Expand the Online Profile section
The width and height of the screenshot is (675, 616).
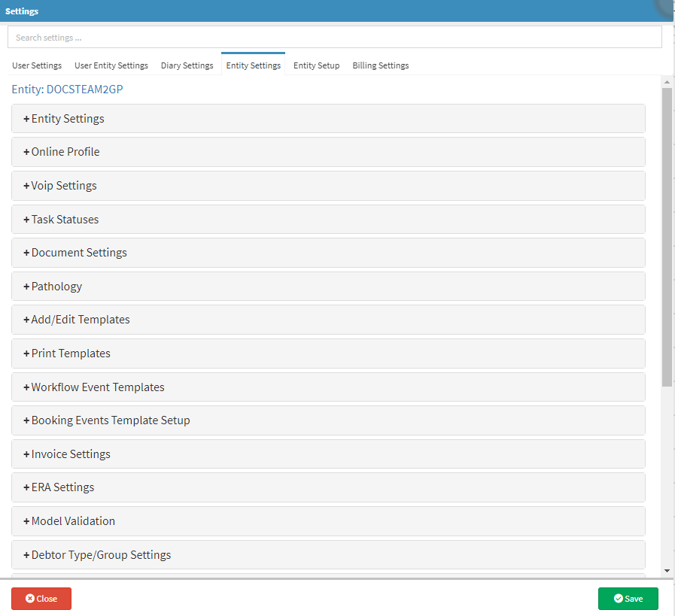tap(328, 152)
